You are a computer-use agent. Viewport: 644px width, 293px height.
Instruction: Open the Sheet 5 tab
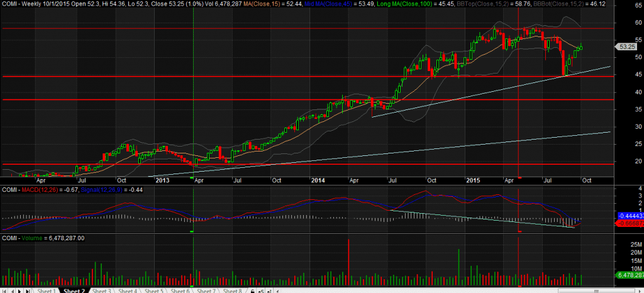(154, 290)
